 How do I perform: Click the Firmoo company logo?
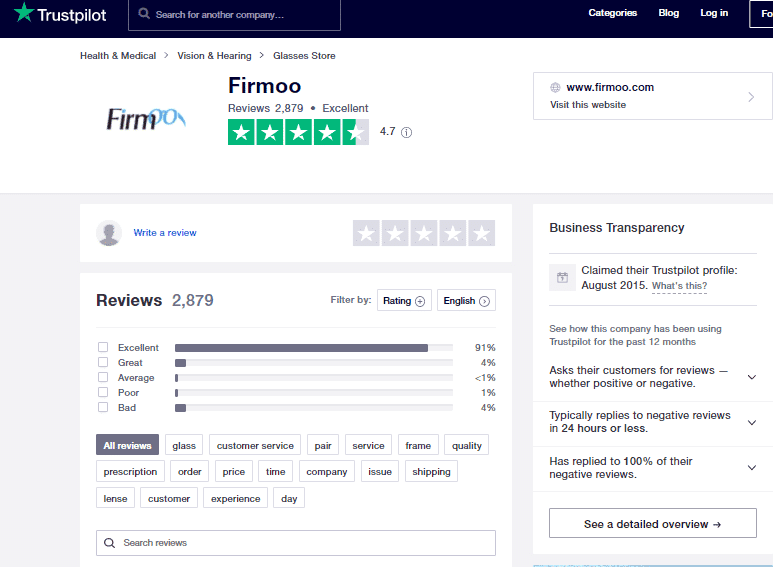pos(146,119)
